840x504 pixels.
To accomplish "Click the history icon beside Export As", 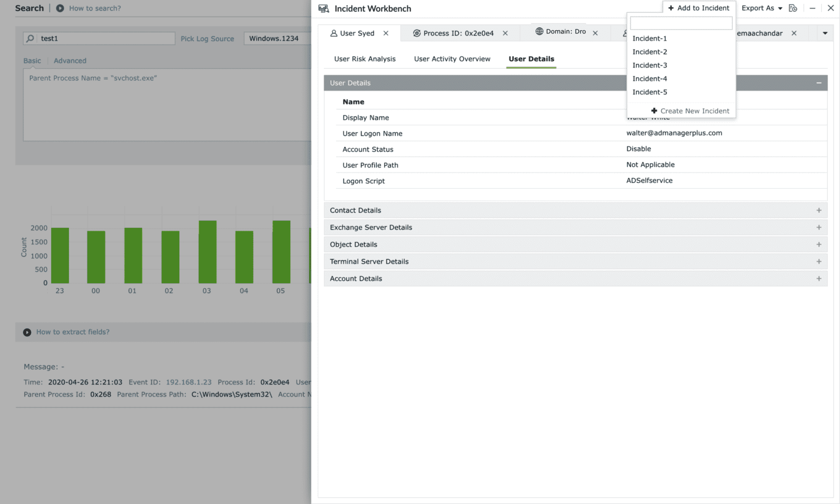I will click(793, 8).
